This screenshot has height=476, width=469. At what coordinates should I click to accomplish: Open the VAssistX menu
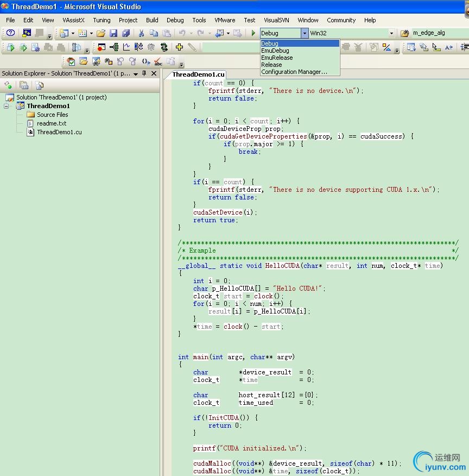[x=73, y=20]
